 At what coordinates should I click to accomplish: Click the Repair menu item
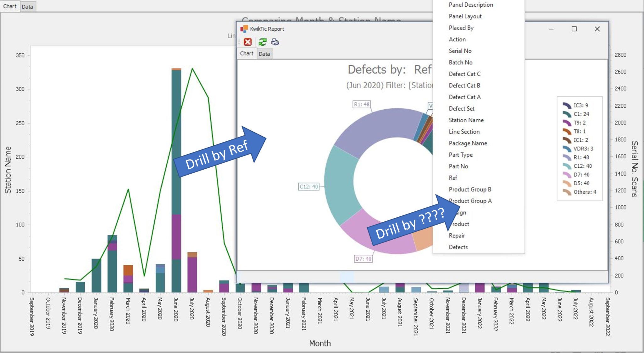pyautogui.click(x=457, y=236)
